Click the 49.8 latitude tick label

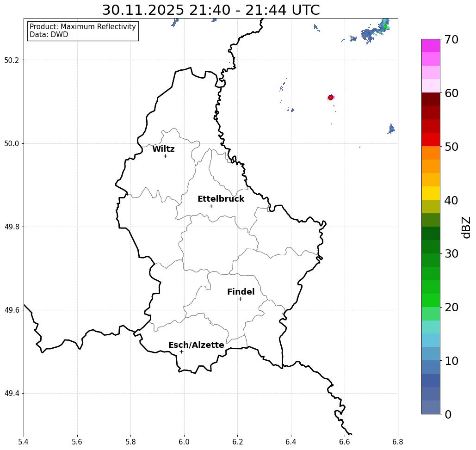tap(12, 227)
